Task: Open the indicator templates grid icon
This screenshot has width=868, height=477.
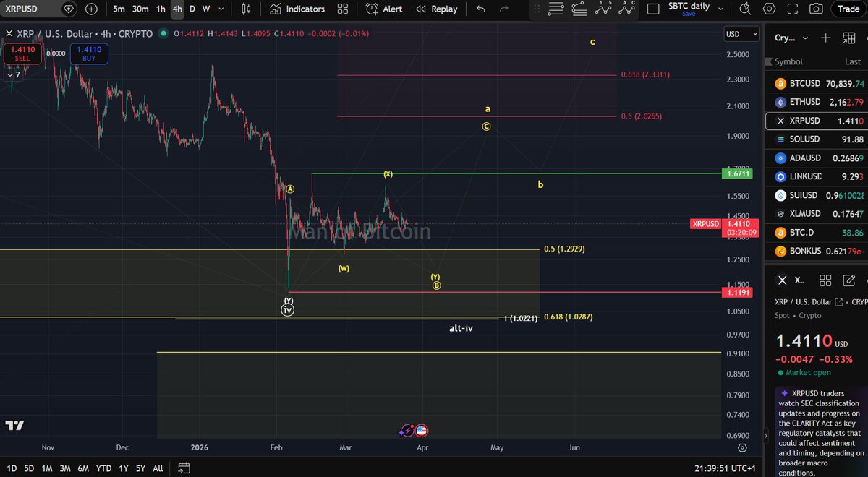Action: [x=344, y=9]
